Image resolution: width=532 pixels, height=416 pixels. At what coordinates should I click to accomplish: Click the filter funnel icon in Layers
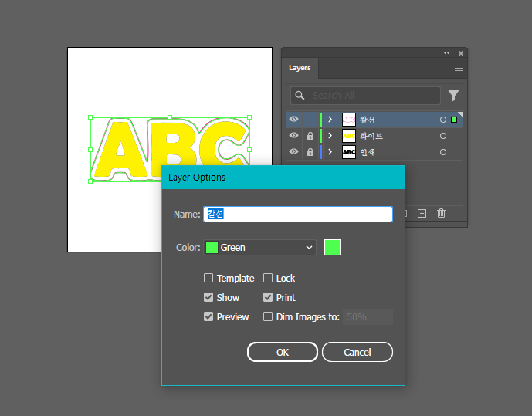point(453,96)
